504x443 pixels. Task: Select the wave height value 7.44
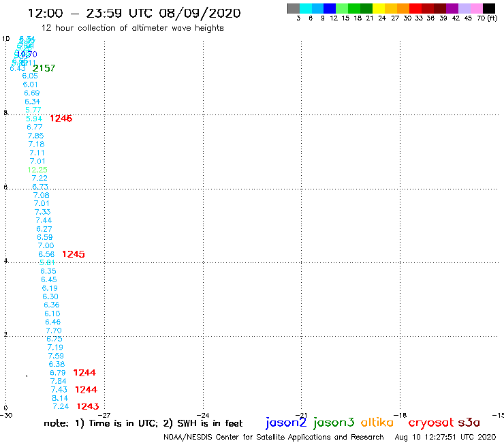pyautogui.click(x=44, y=220)
